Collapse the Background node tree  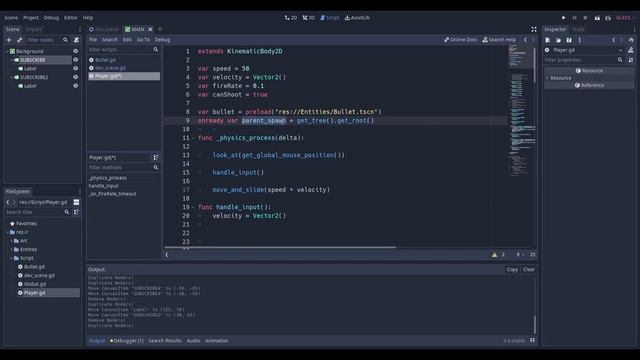[x=7, y=51]
